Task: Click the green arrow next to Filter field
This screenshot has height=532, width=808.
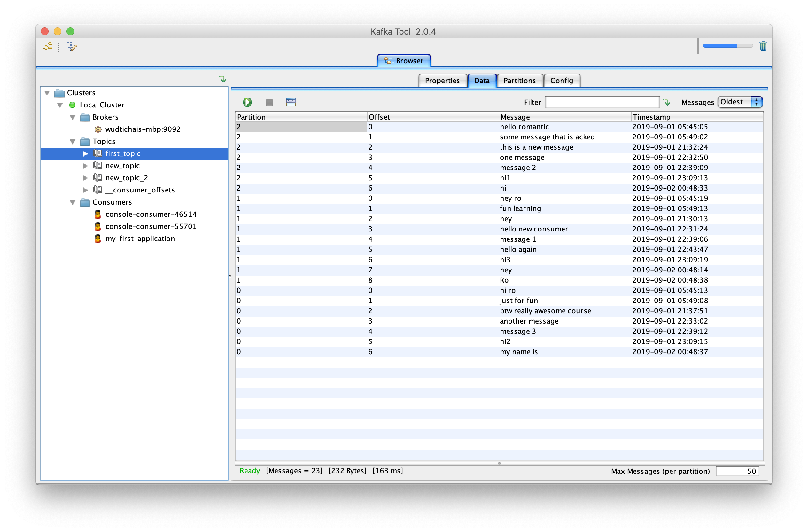Action: pos(667,102)
